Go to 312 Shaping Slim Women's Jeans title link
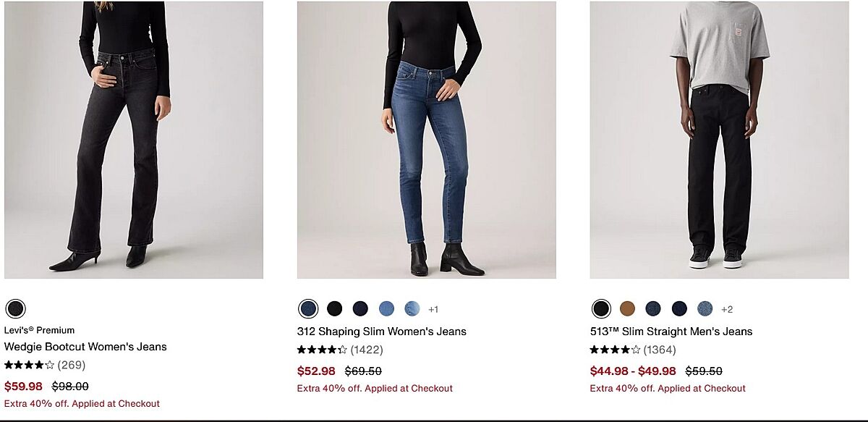Viewport: 868px width, 422px height. pos(381,332)
